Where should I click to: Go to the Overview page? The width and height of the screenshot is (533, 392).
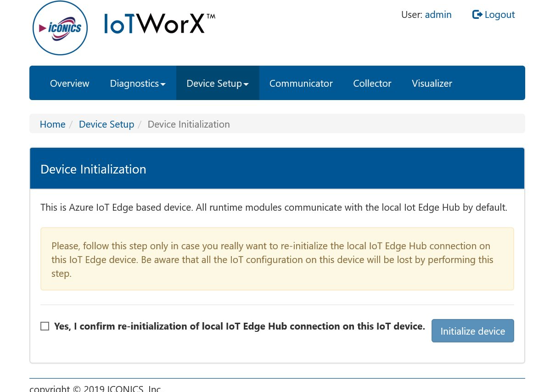pos(69,84)
